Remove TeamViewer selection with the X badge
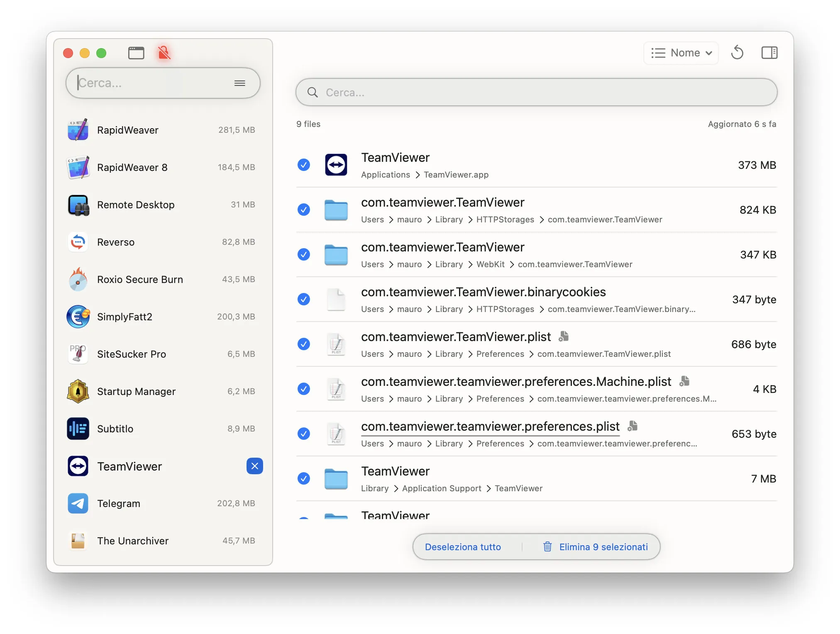The width and height of the screenshot is (840, 634). 254,466
